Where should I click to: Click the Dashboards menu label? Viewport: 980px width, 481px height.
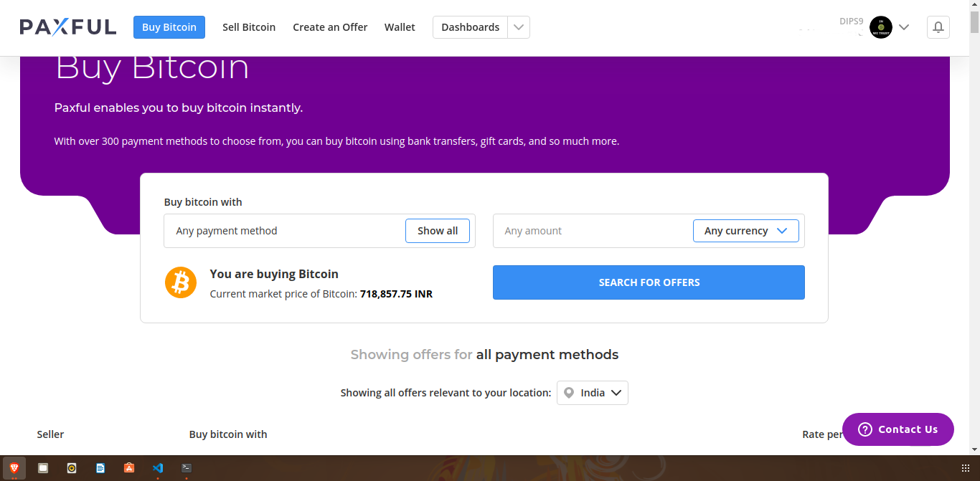click(470, 27)
